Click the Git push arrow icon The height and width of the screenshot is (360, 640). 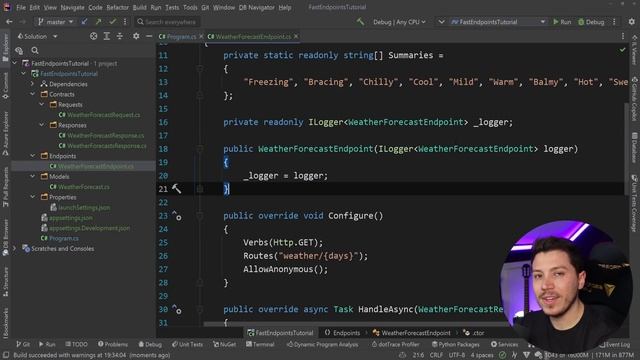pos(98,22)
